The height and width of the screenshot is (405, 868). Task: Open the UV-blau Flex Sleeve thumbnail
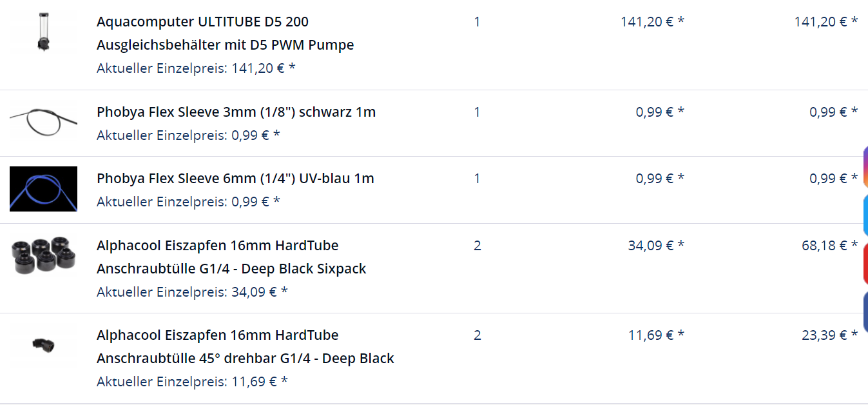coord(43,189)
